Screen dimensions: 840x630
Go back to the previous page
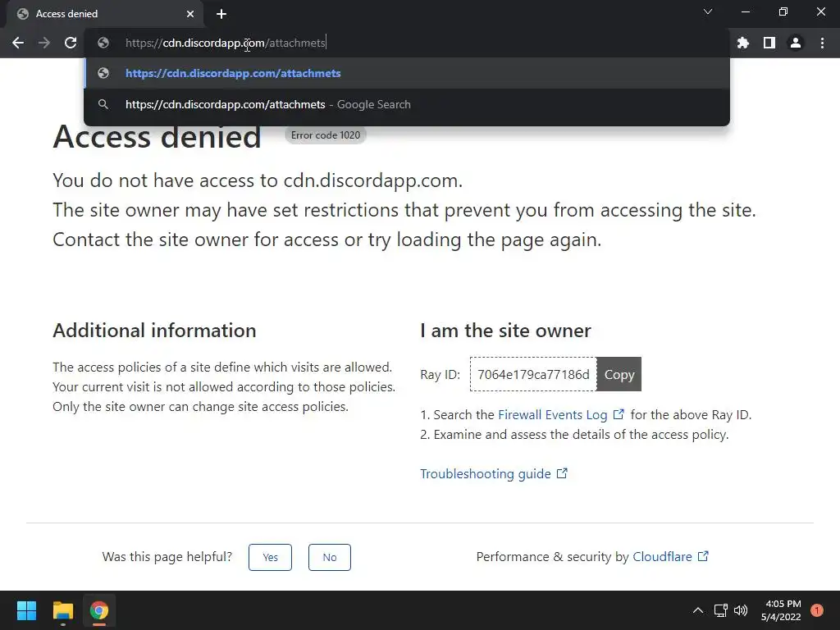18,43
